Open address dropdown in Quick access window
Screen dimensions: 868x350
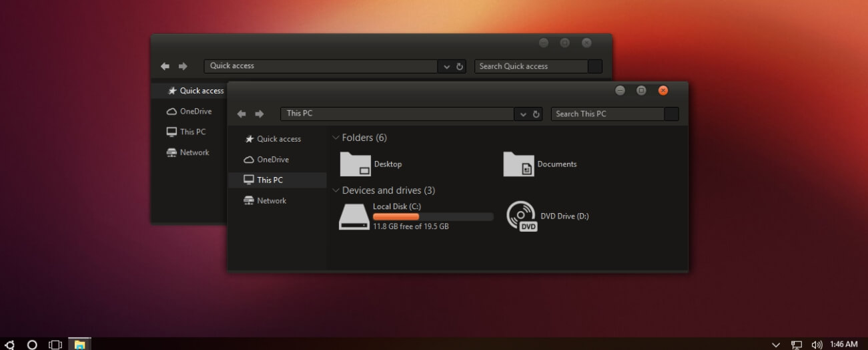pos(447,67)
